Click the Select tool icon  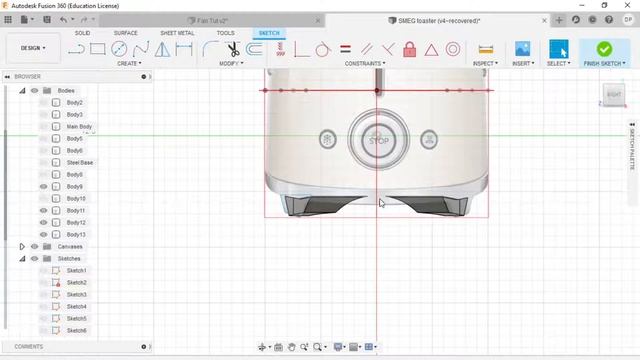pyautogui.click(x=559, y=49)
